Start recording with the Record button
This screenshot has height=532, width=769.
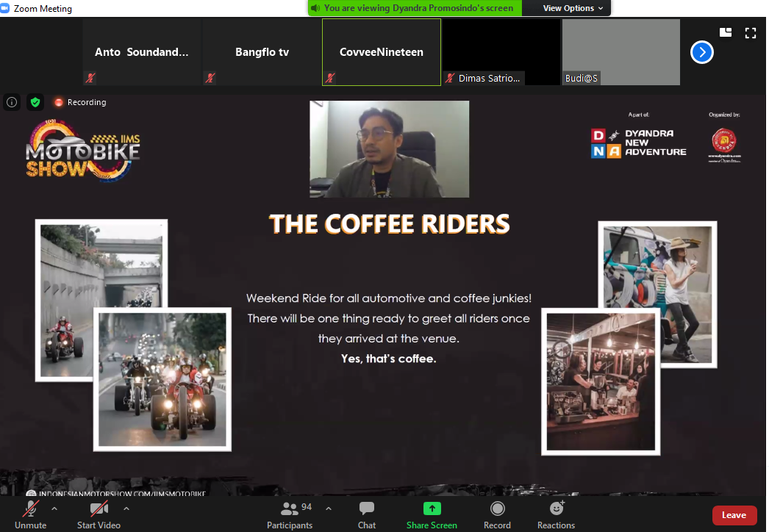[x=497, y=514]
